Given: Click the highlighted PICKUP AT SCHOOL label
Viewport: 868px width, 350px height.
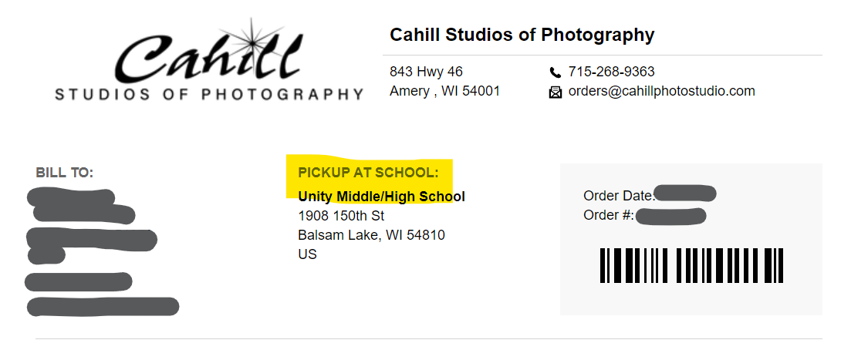Looking at the screenshot, I should 368,172.
